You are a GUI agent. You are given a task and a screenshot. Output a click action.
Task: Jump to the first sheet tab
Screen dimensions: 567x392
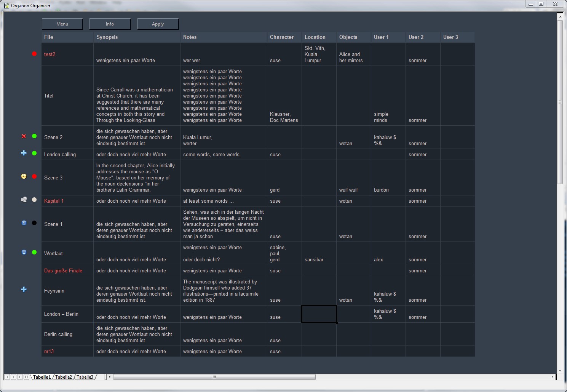pos(7,377)
